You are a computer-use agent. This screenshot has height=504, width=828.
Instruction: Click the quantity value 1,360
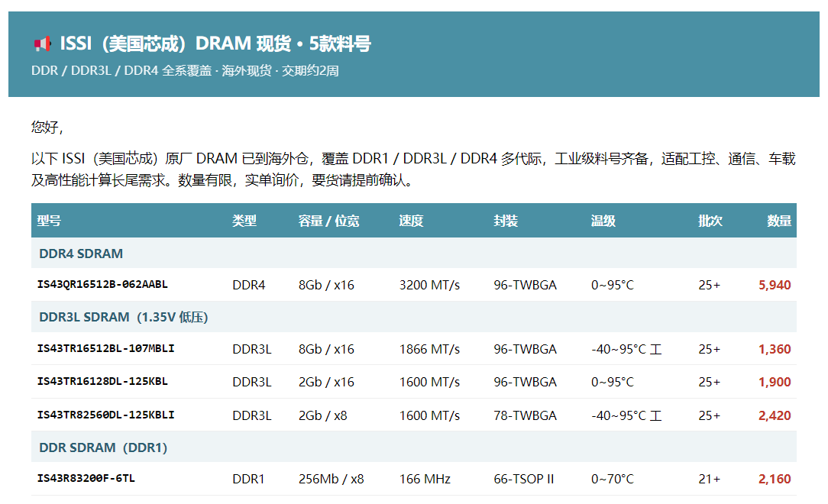click(775, 349)
